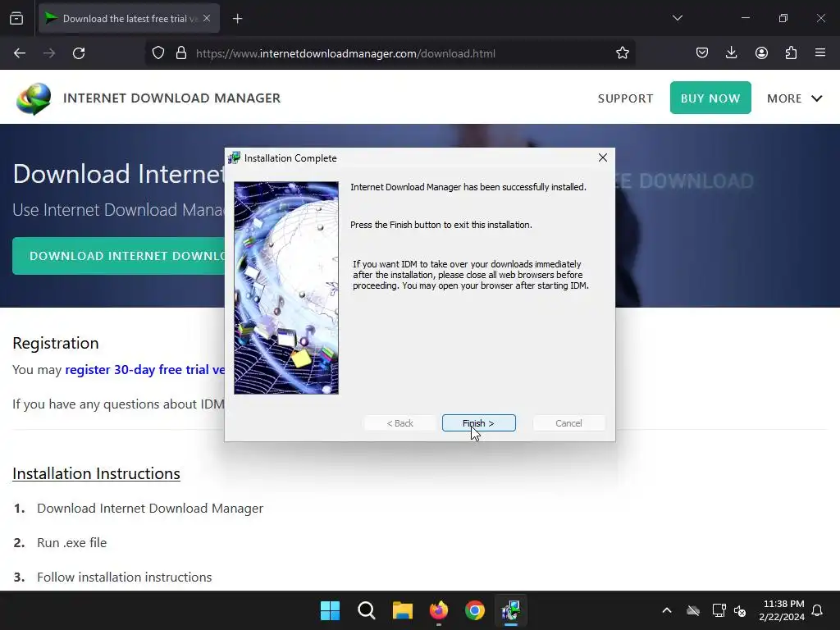840x630 pixels.
Task: Bookmark this page with the star
Action: pyautogui.click(x=622, y=53)
